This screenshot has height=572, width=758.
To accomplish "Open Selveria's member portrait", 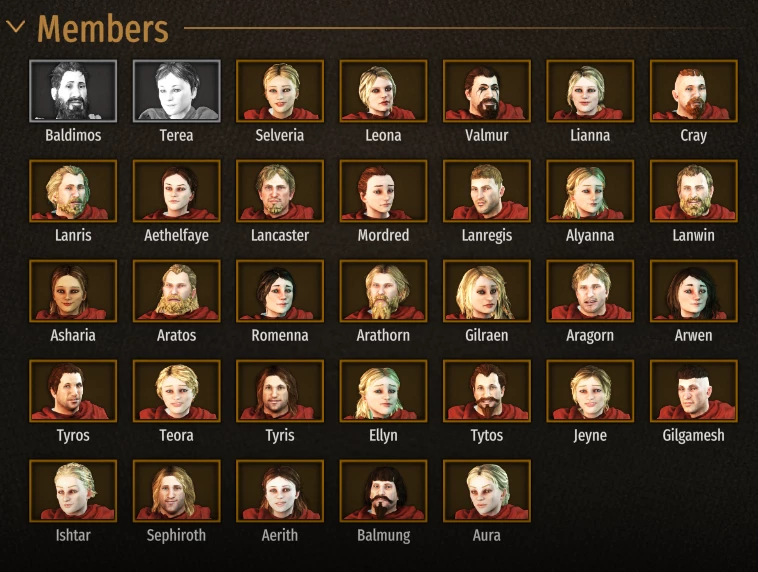I will pos(280,91).
